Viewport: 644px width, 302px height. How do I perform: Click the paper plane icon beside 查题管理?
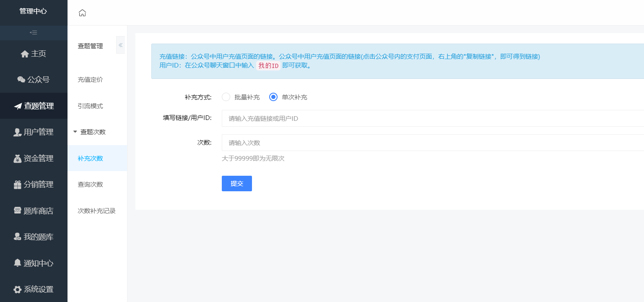[18, 106]
